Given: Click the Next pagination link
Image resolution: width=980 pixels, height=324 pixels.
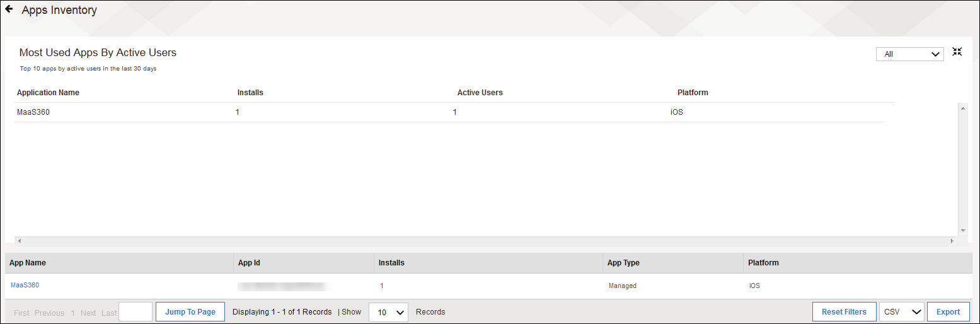Looking at the screenshot, I should pos(88,313).
